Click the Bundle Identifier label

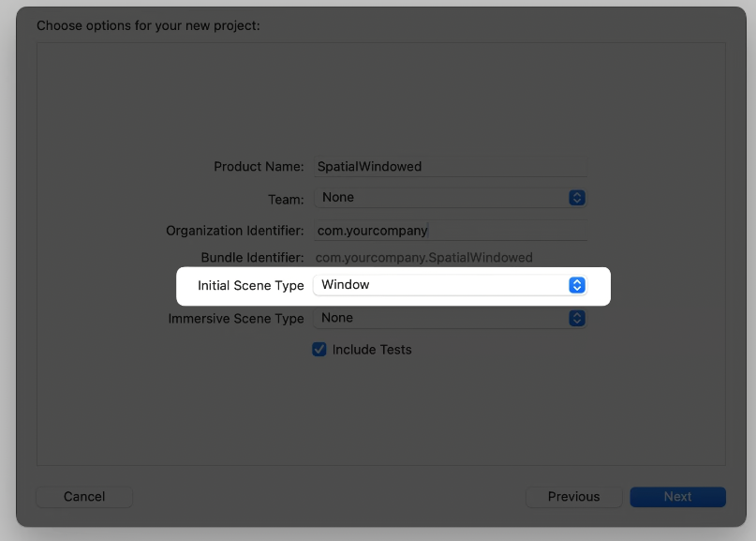(x=252, y=258)
